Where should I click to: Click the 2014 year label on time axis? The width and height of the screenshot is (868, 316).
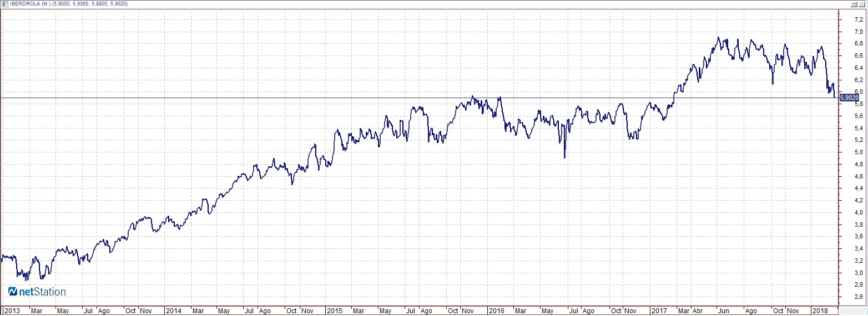(x=174, y=311)
